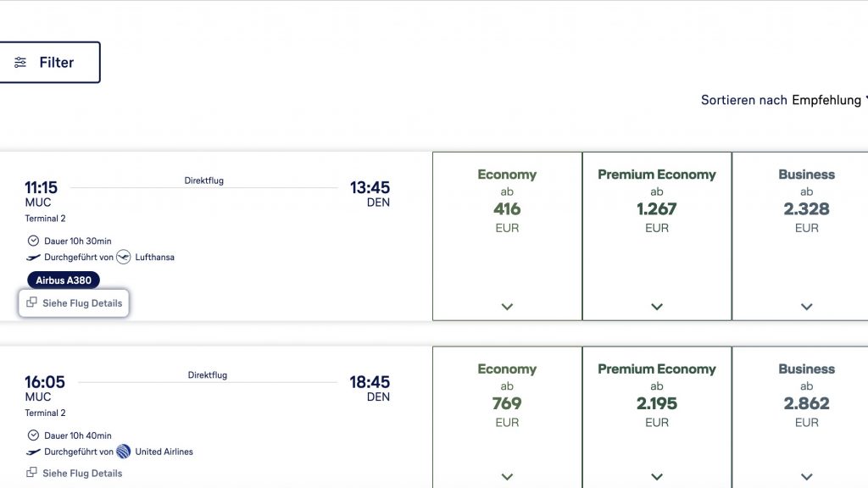Click the airplane icon on the United flight

33,452
